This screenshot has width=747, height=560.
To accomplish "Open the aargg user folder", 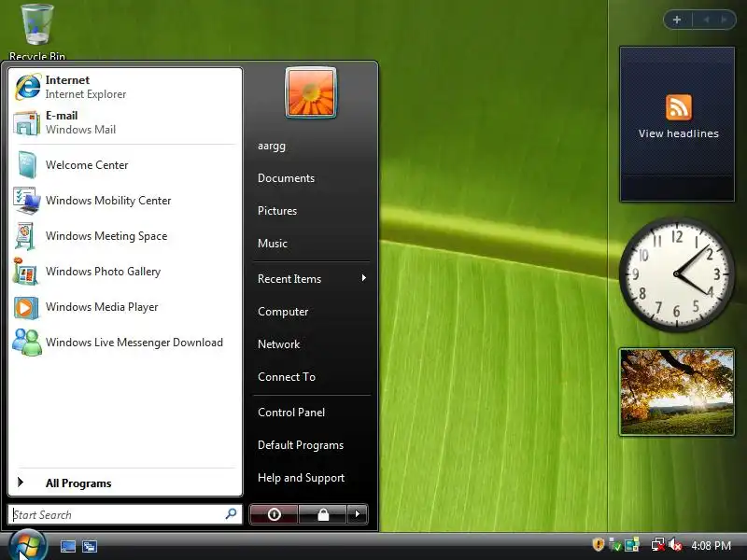I will tap(272, 146).
